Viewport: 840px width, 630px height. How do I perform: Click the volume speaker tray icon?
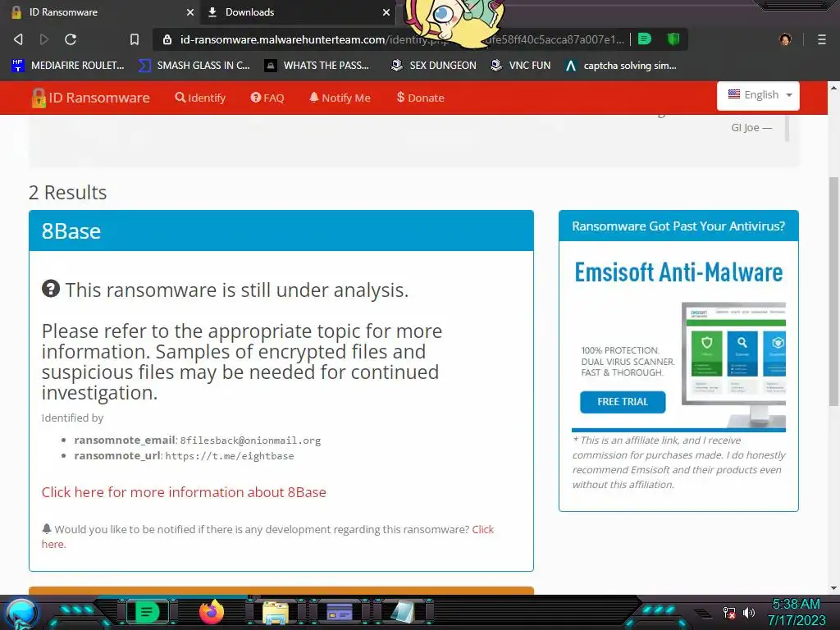(749, 612)
